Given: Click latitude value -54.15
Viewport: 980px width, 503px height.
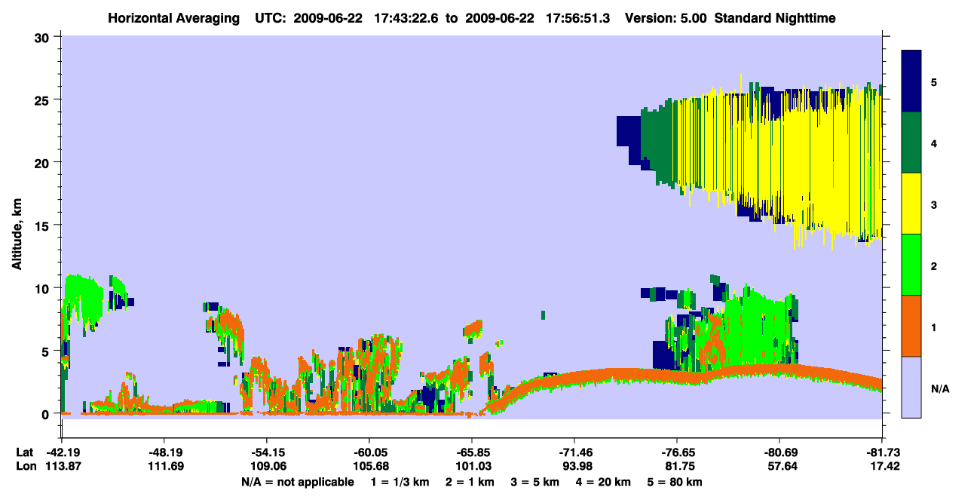Looking at the screenshot, I should [266, 453].
